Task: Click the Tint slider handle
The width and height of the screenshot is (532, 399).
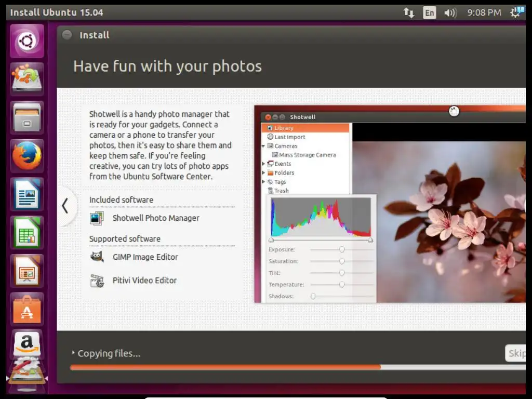Action: [342, 273]
